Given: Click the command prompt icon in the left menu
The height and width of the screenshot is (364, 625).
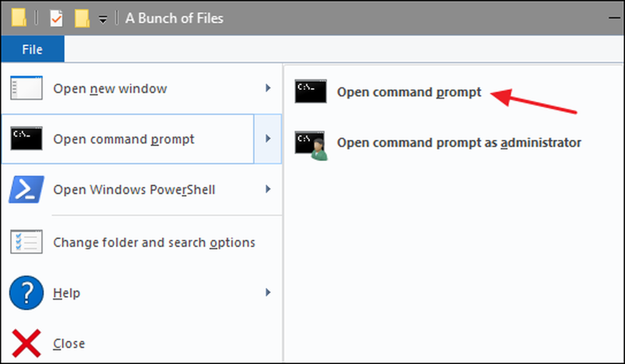Looking at the screenshot, I should (x=26, y=138).
